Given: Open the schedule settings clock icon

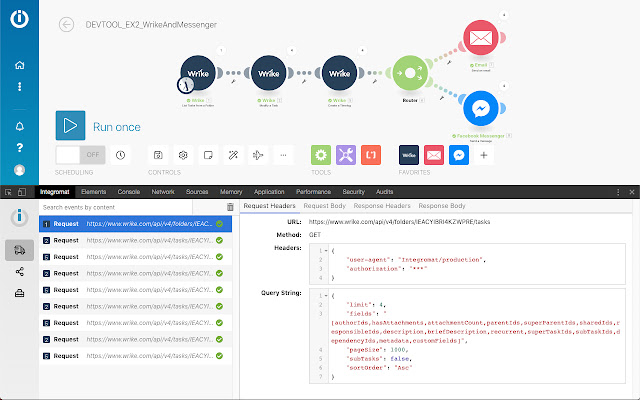Looking at the screenshot, I should coord(121,155).
